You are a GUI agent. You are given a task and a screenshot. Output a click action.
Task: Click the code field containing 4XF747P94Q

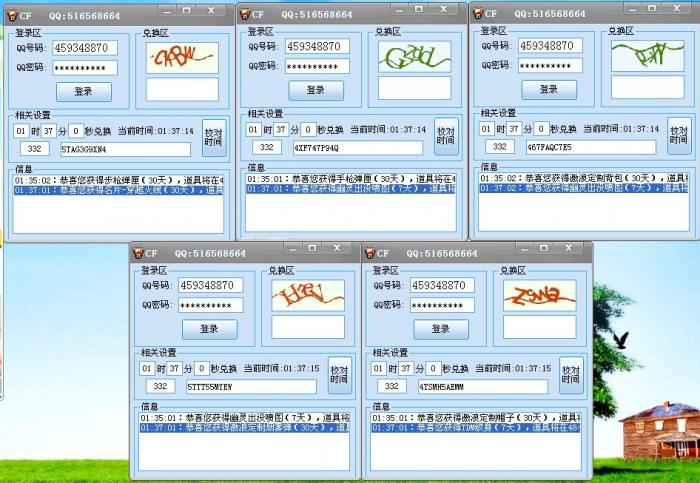point(358,148)
